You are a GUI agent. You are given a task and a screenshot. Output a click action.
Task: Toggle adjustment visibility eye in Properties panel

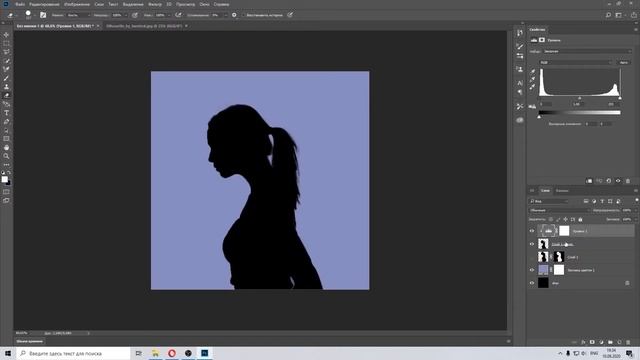618,181
